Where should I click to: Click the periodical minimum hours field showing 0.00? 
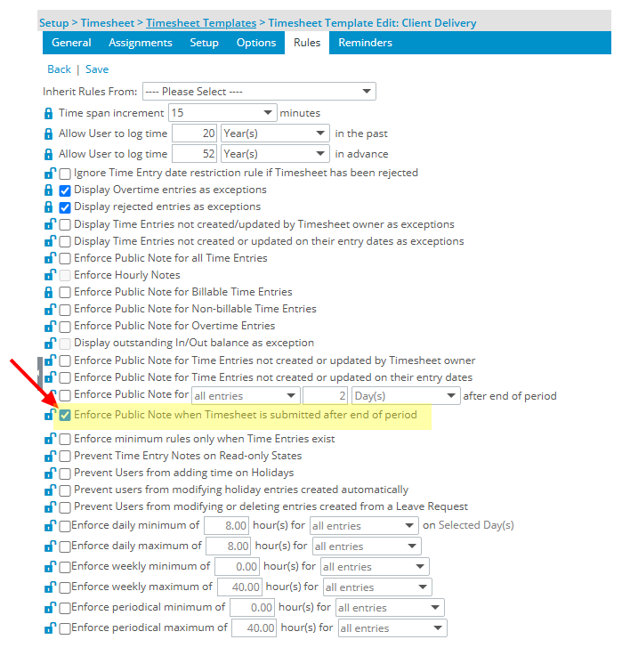pyautogui.click(x=253, y=608)
